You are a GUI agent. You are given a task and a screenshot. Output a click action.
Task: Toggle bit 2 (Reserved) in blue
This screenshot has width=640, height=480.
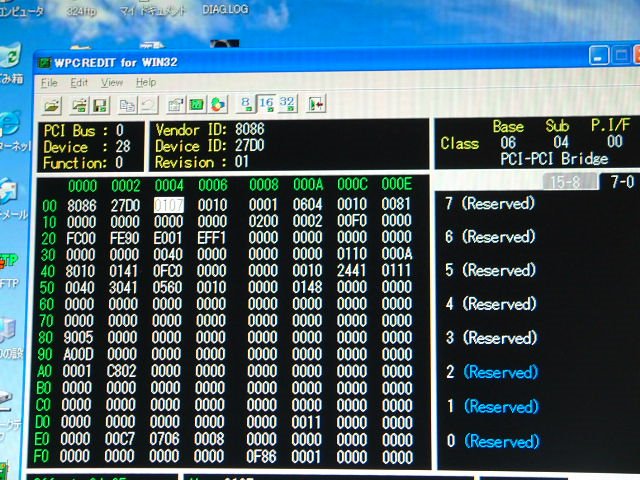coord(492,372)
